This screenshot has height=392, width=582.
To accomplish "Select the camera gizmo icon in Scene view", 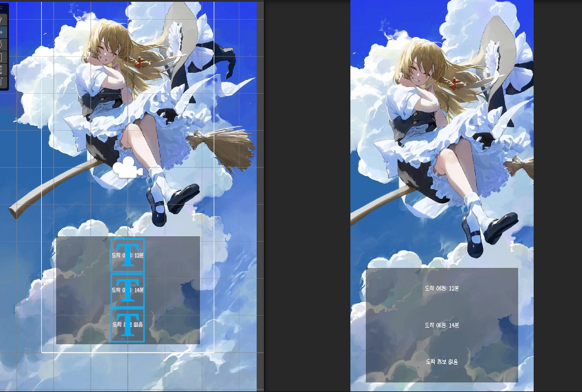I will pyautogui.click(x=127, y=167).
